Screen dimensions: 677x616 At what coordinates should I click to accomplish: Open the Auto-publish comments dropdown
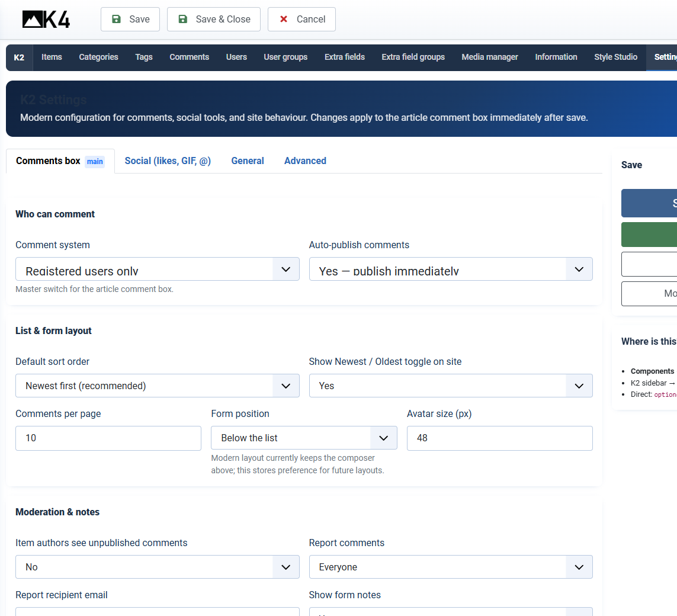451,269
